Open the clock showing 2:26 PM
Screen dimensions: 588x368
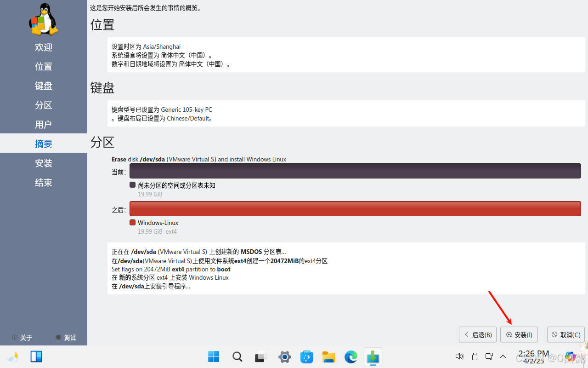tap(533, 357)
